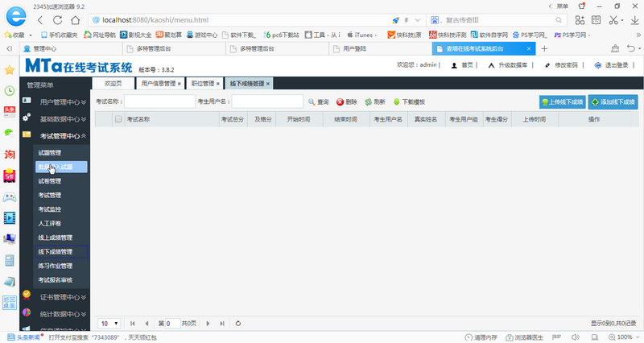Viewport: 644px width, 343px height.
Task: Open 考试监控 in the sidebar
Action: click(x=50, y=209)
